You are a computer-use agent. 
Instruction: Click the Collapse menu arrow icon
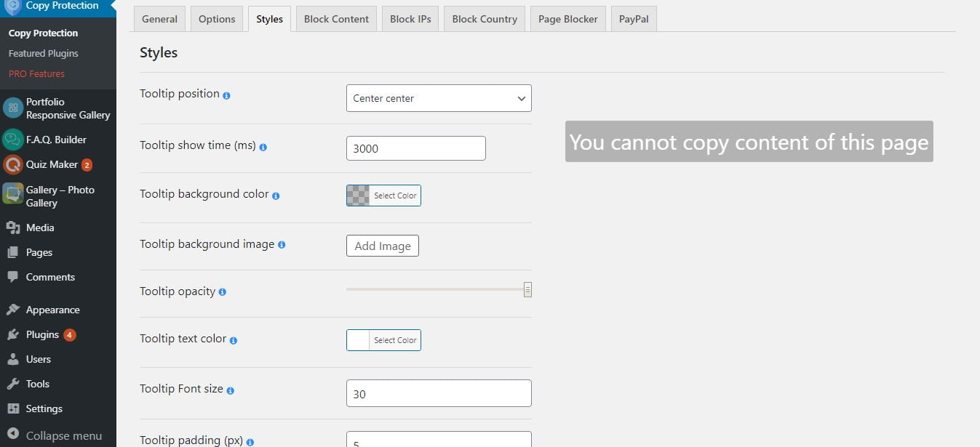(x=13, y=435)
